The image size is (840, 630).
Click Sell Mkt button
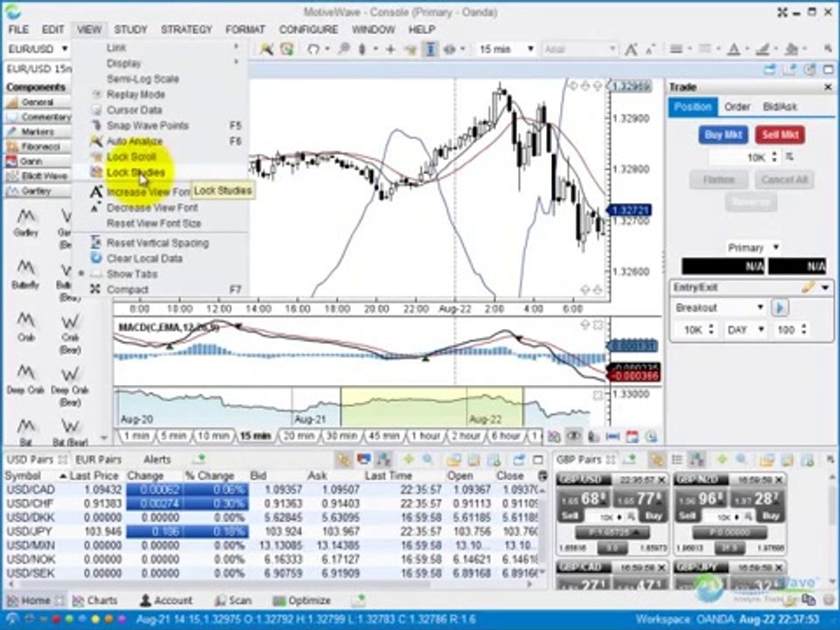780,135
